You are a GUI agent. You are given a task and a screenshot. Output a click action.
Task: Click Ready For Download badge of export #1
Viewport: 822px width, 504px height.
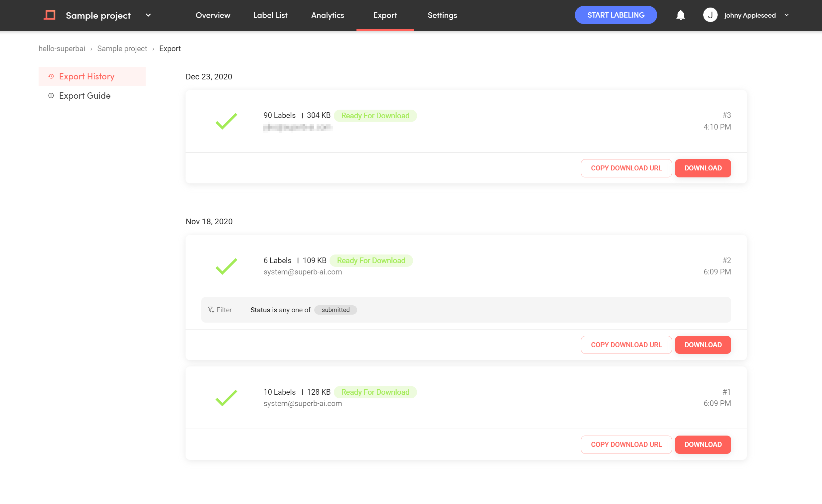click(x=375, y=392)
